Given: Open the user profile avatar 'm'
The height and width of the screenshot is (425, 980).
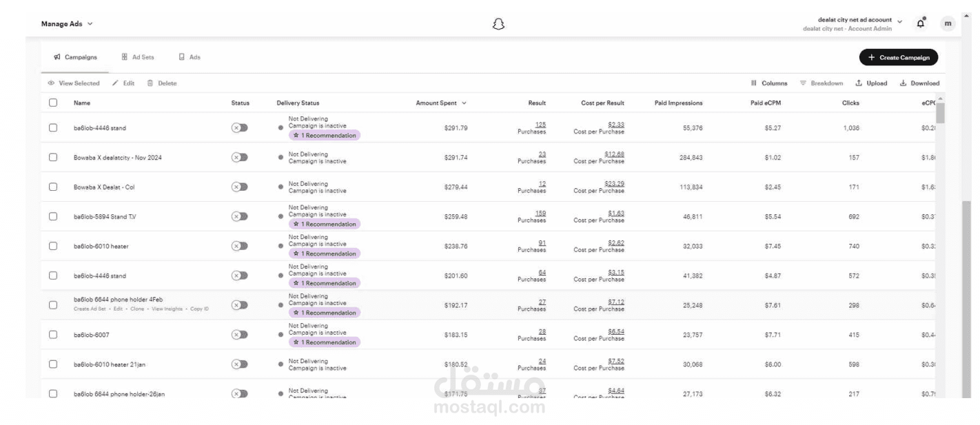Looking at the screenshot, I should (x=948, y=23).
